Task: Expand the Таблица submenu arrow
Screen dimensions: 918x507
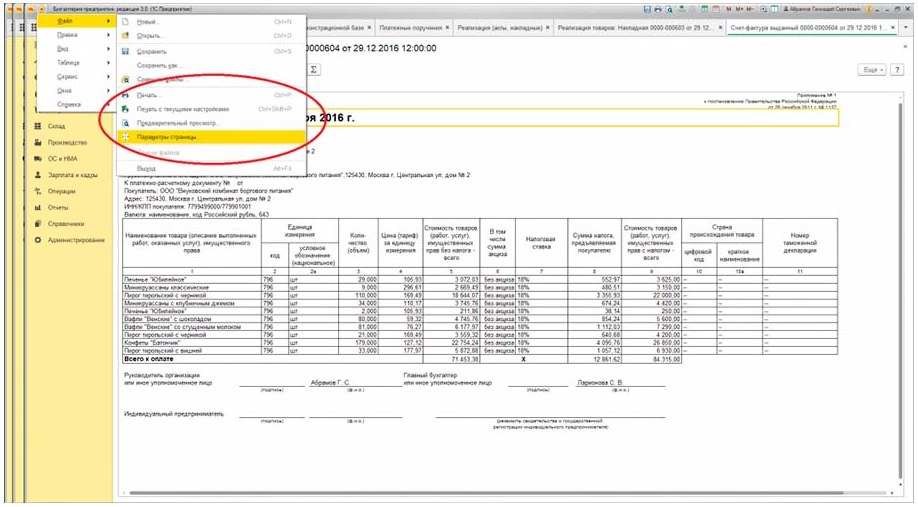Action: 108,63
